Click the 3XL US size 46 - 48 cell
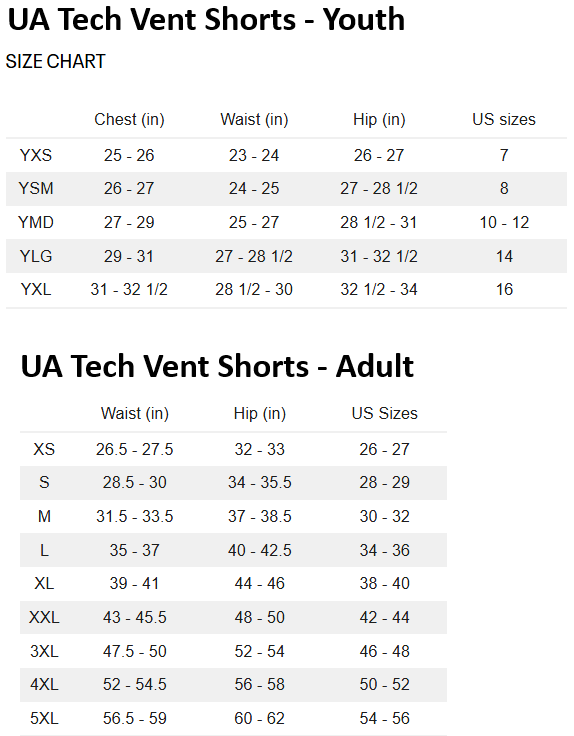The height and width of the screenshot is (736, 574). click(384, 652)
